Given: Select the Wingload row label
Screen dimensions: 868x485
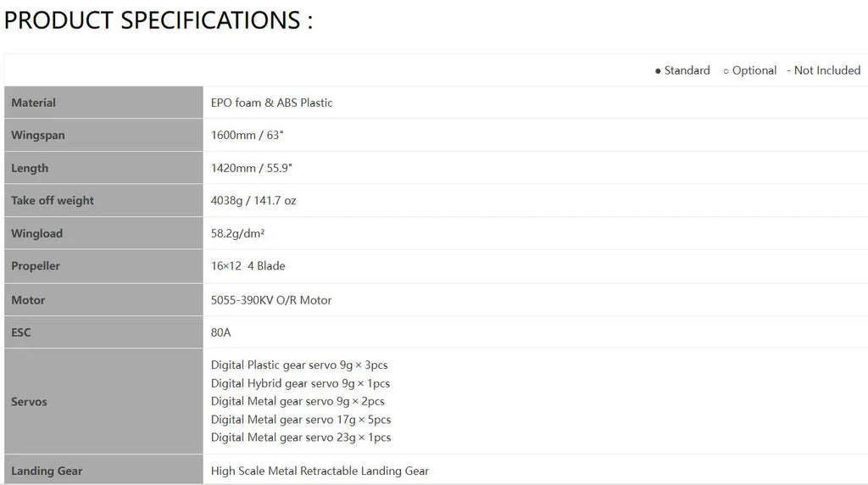Looking at the screenshot, I should point(36,233).
